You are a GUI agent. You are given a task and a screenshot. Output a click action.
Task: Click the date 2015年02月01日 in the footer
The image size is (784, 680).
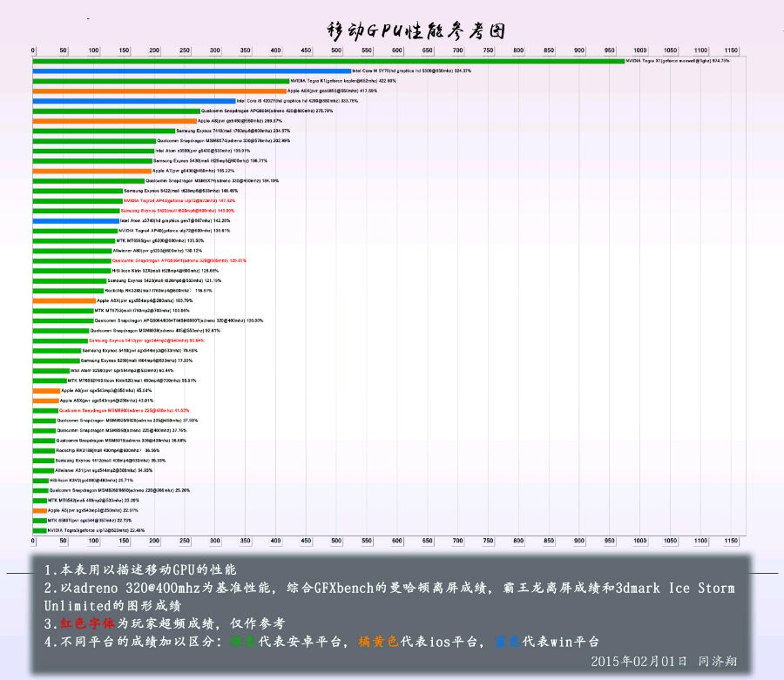[x=639, y=662]
